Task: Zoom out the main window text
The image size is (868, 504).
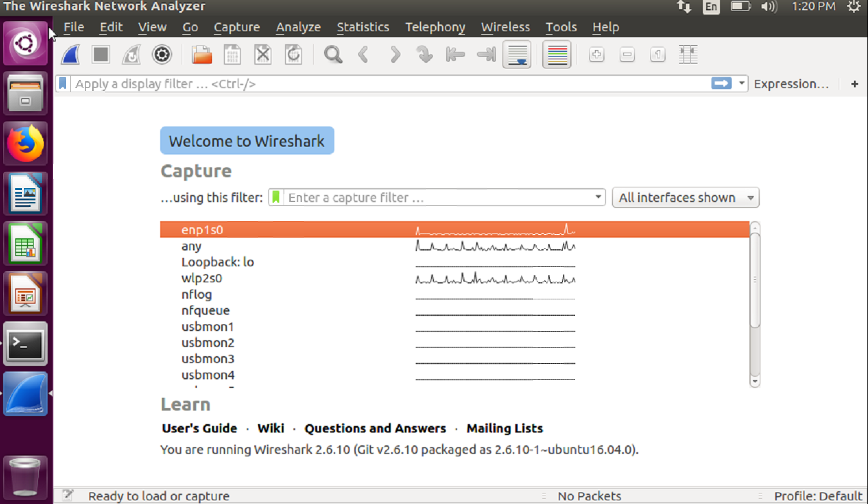Action: pyautogui.click(x=627, y=55)
